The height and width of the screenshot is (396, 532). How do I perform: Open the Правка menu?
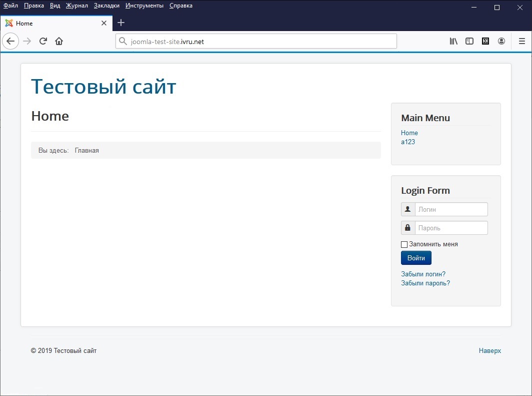coord(34,6)
